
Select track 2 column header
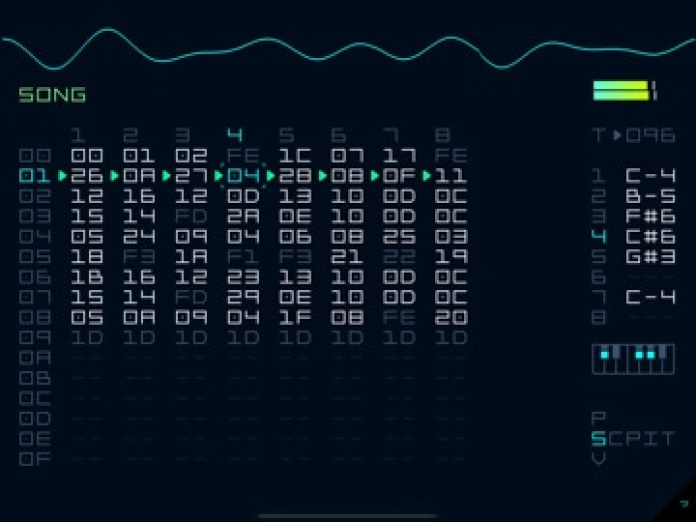(x=130, y=135)
